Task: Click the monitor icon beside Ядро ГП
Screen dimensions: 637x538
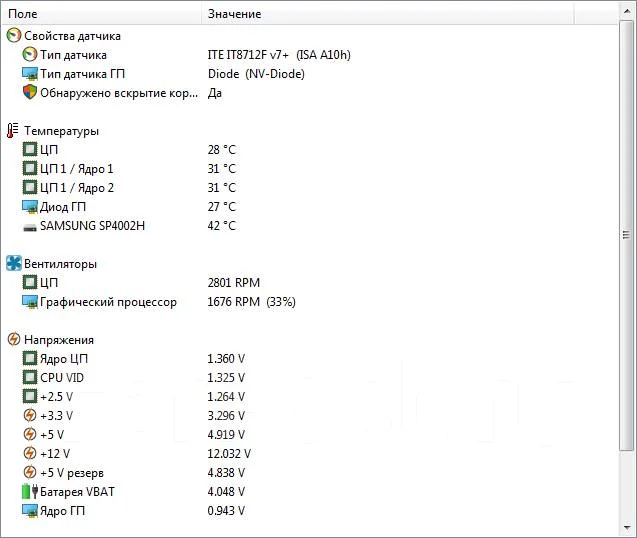Action: pos(30,510)
